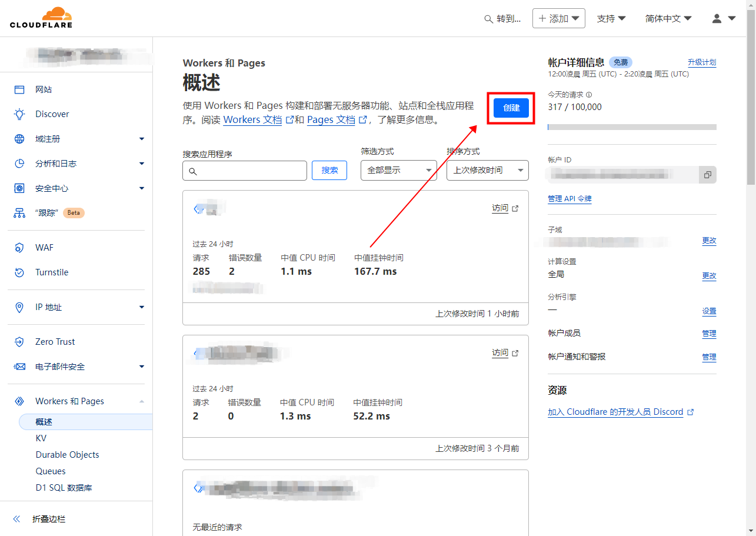This screenshot has width=756, height=536.
Task: Click the blue 创建 button
Action: [511, 108]
